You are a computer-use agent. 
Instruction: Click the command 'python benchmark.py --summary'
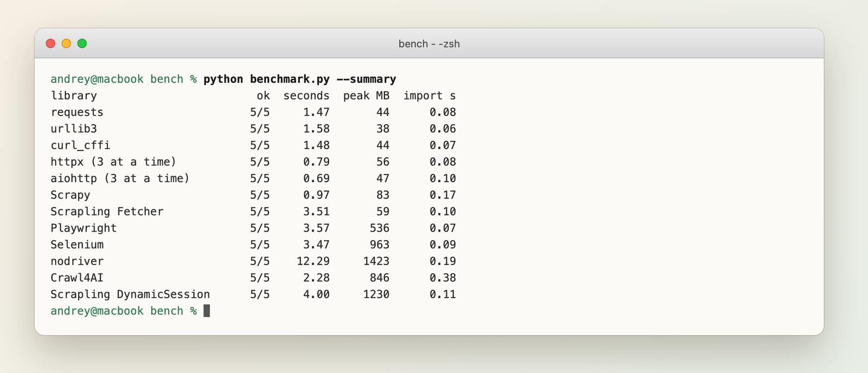tap(300, 79)
